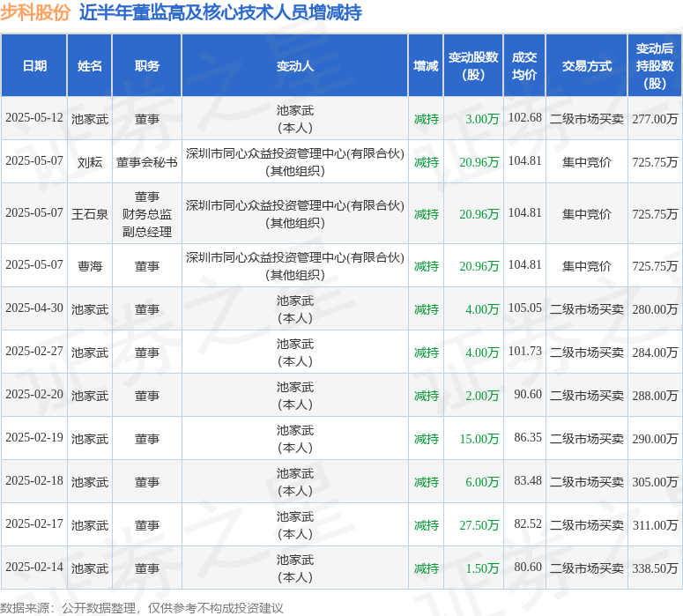Select the date cell 2025-04-30

click(x=34, y=308)
